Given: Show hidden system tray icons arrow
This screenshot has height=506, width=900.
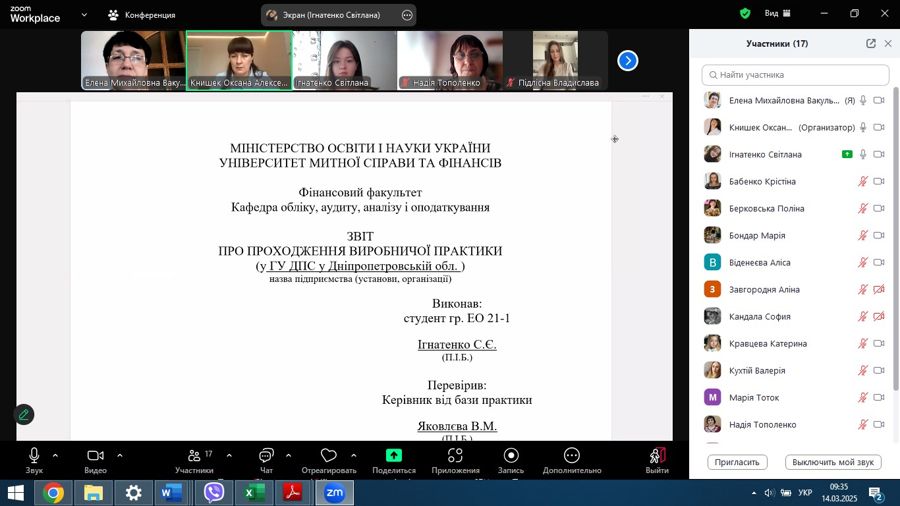Looking at the screenshot, I should point(754,493).
